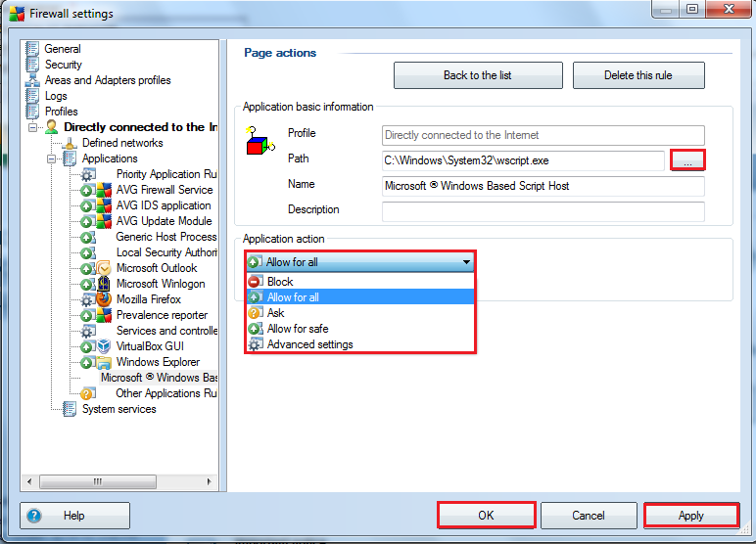The height and width of the screenshot is (544, 756).
Task: Click the AVG logo beside AVG Firewall Service
Action: coord(104,191)
